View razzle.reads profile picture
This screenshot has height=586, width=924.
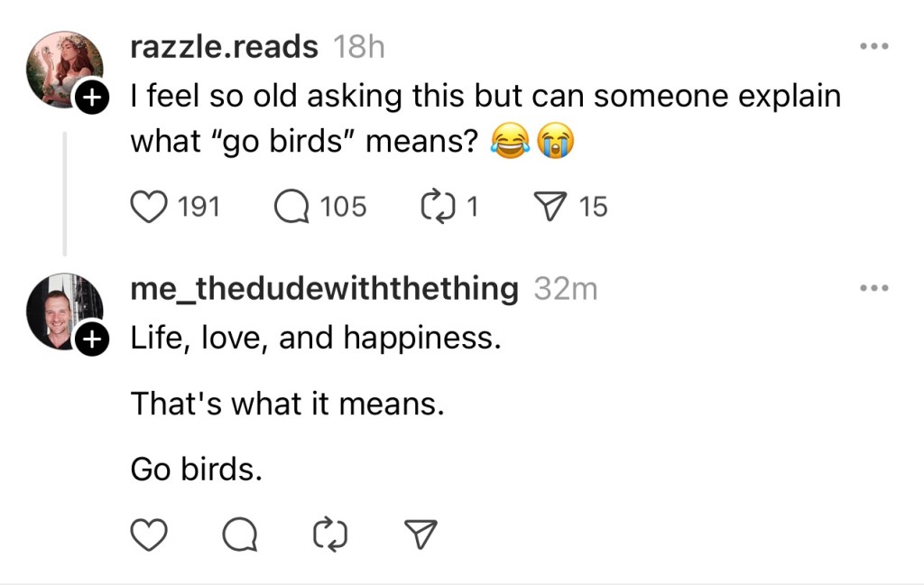click(61, 68)
